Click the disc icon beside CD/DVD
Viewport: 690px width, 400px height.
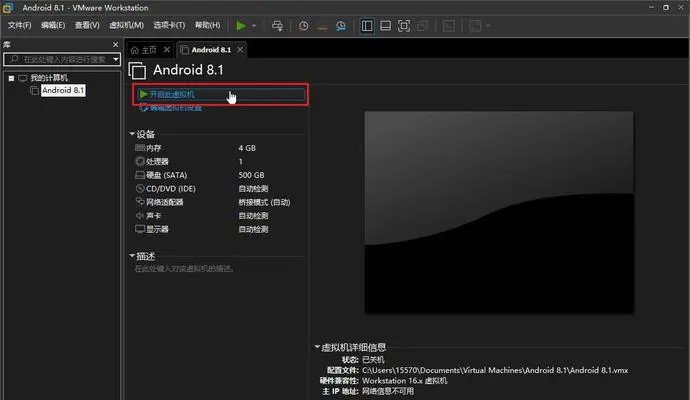(x=140, y=188)
